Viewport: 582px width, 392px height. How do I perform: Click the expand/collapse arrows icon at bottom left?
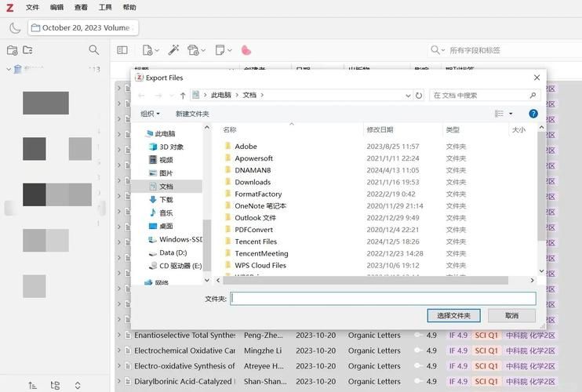[78, 385]
